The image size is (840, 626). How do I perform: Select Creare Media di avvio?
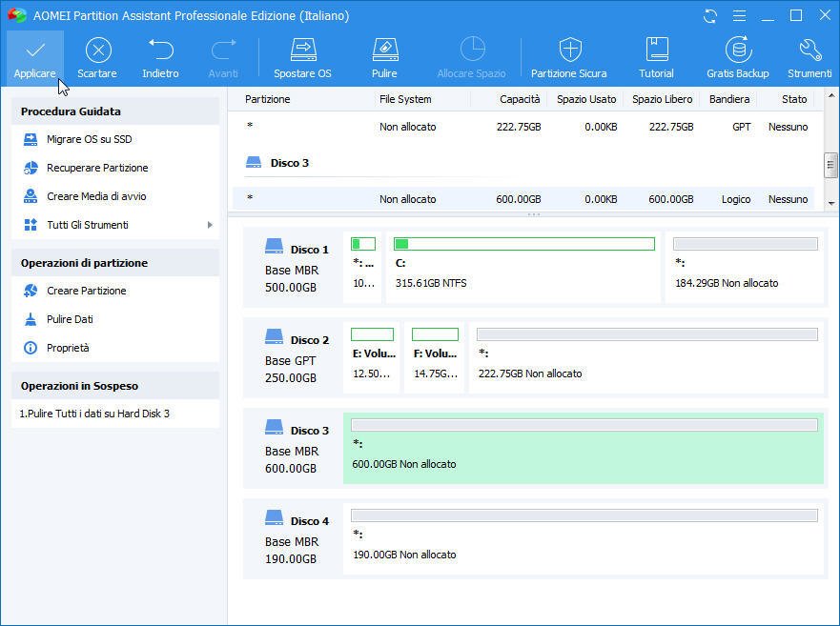pos(96,196)
